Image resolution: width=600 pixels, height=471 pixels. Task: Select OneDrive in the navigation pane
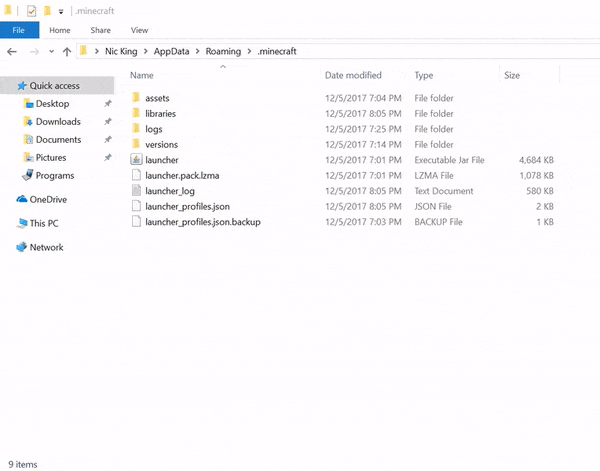pyautogui.click(x=48, y=199)
